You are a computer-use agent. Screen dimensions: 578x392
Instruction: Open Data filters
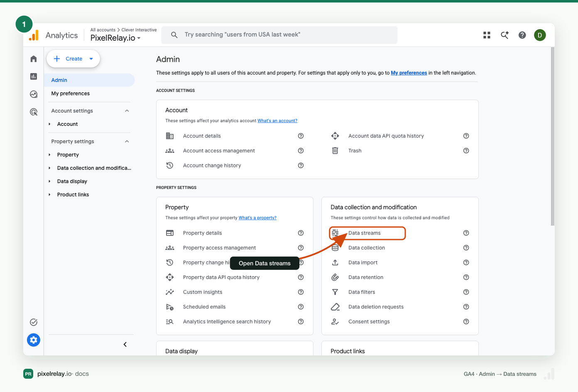pyautogui.click(x=362, y=292)
